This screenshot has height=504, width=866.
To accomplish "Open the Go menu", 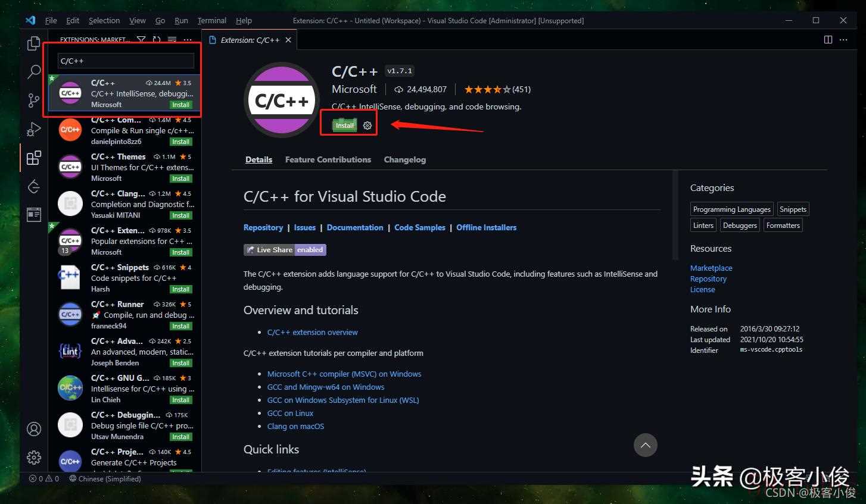I will pyautogui.click(x=160, y=20).
